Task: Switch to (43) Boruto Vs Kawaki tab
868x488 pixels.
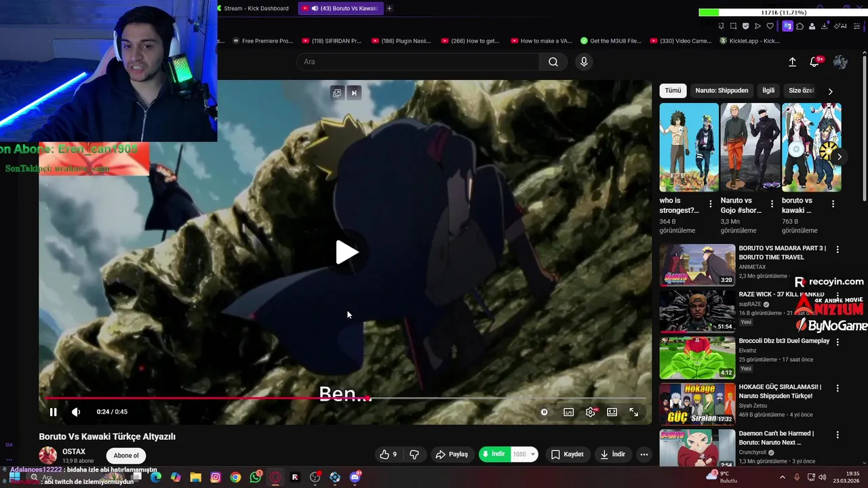Action: [x=340, y=8]
